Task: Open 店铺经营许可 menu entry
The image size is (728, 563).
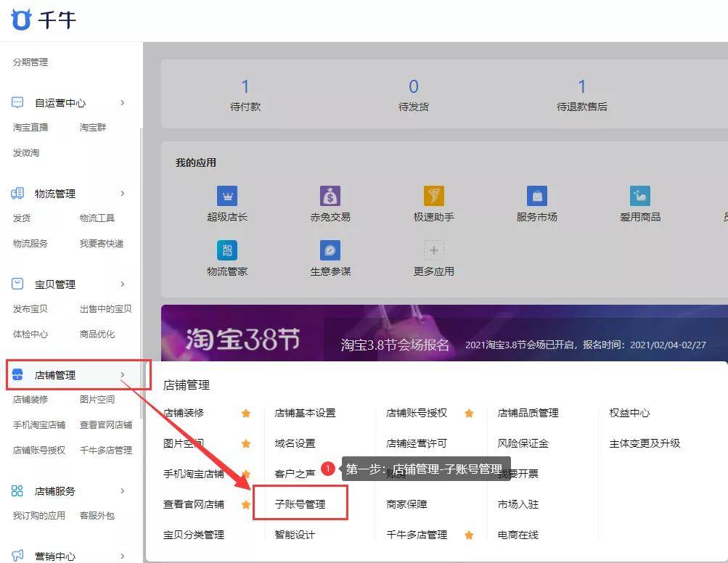Action: tap(417, 443)
